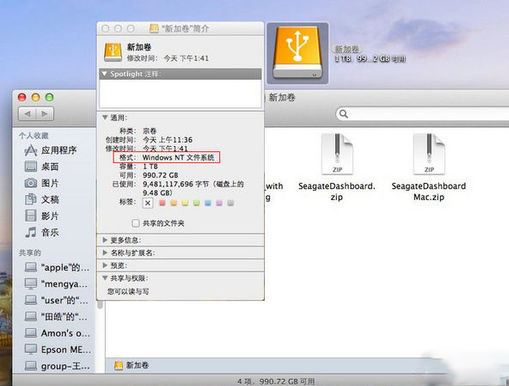Image resolution: width=509 pixels, height=386 pixels.
Task: Select the shared computer "user"的"… icon
Action: tap(31, 300)
